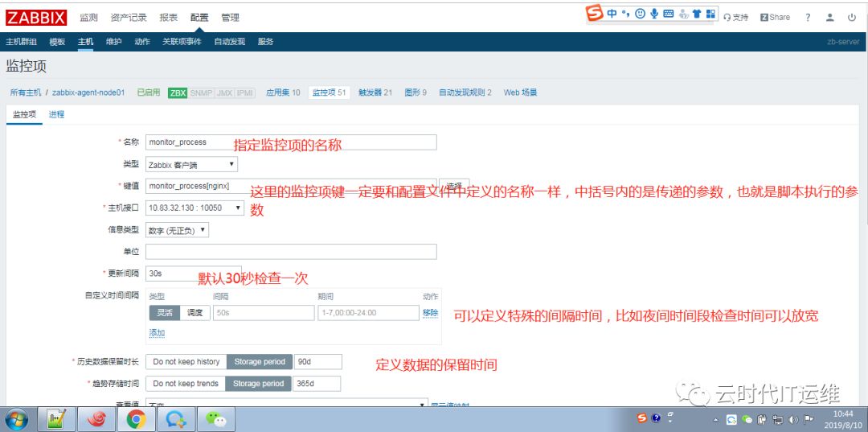Open Sogou emoji smiley panel
The width and height of the screenshot is (868, 432).
[641, 14]
